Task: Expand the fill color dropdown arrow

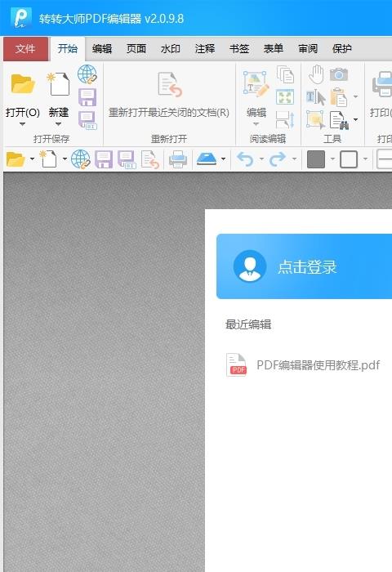Action: point(332,159)
